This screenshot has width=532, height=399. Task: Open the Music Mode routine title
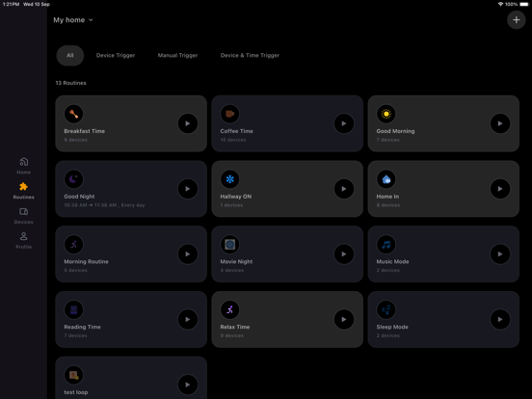point(392,261)
